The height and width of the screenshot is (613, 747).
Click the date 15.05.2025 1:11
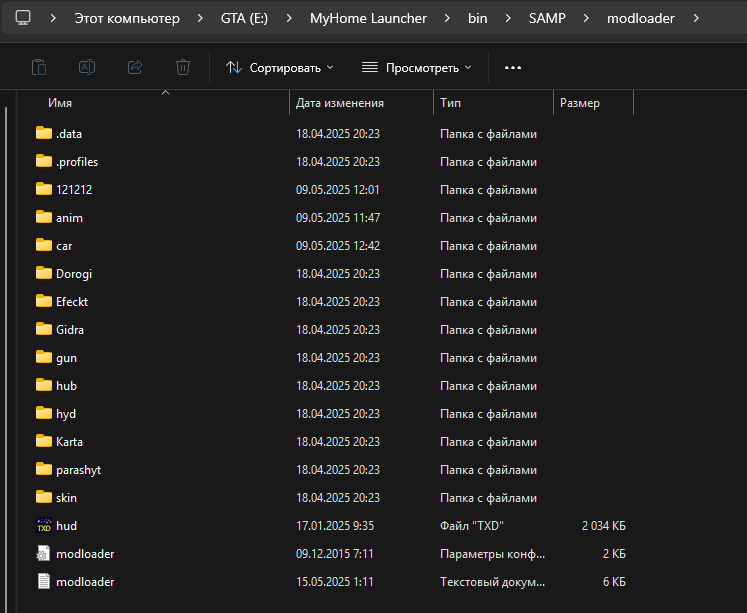[x=334, y=582]
